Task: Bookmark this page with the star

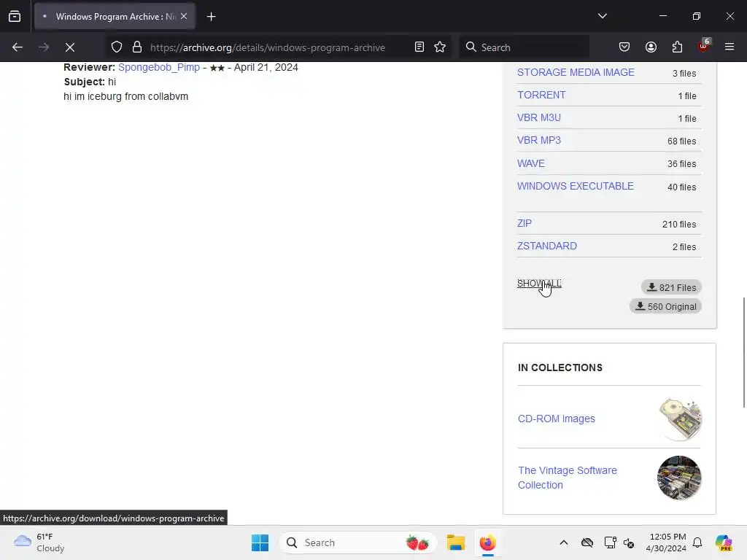Action: (x=440, y=47)
